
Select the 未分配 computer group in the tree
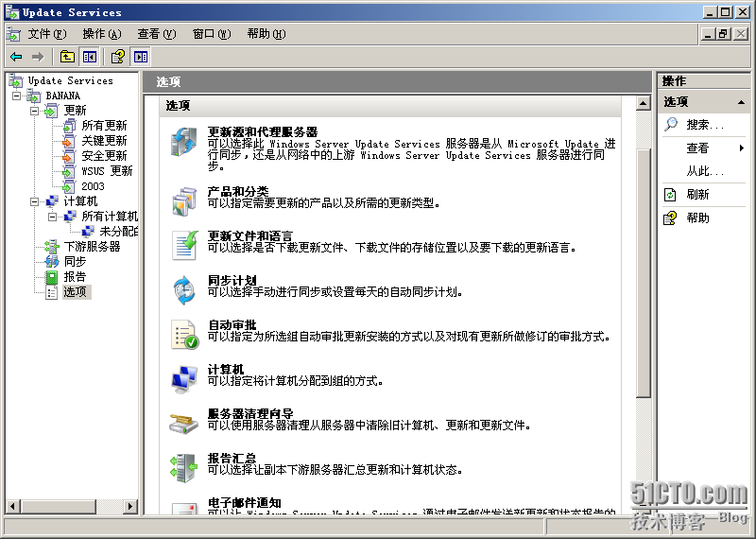(119, 232)
